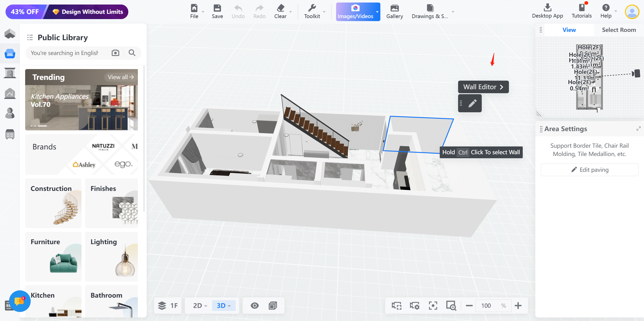Click the chat support bubble icon
The width and height of the screenshot is (644, 321).
point(20,301)
